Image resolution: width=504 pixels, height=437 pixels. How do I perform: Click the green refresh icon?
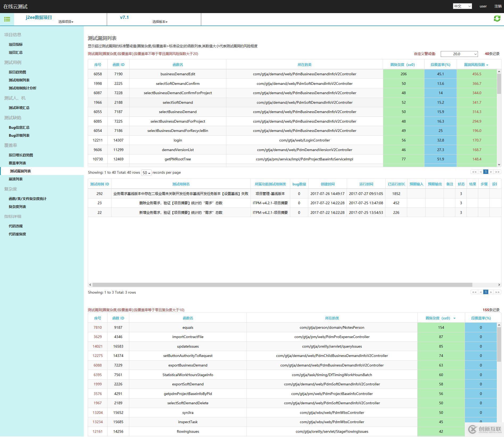tap(497, 18)
